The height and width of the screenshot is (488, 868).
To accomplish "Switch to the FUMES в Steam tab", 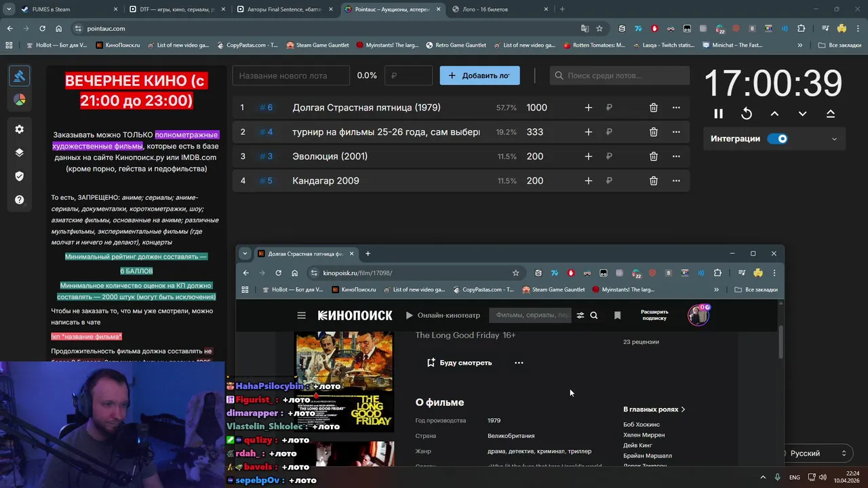I will (x=68, y=9).
